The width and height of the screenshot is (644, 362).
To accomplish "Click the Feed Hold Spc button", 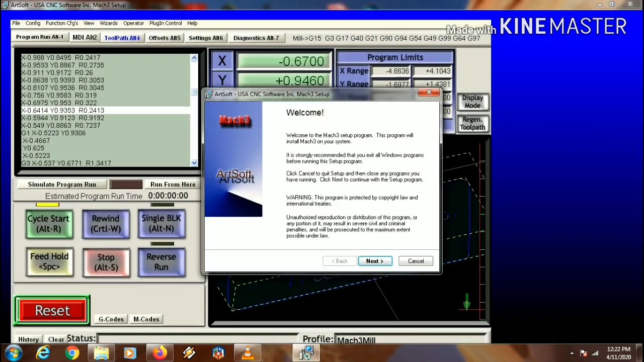I will coord(49,261).
